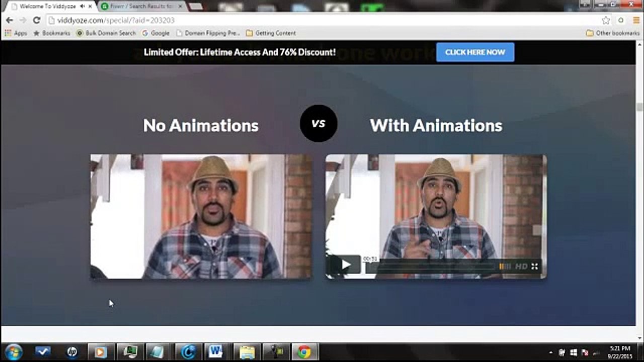The width and height of the screenshot is (644, 362).
Task: Launch the media player from the taskbar
Action: [101, 352]
